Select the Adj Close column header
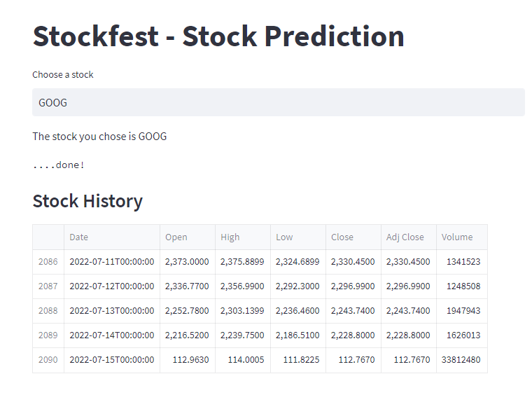This screenshot has height=402, width=532. 408,237
